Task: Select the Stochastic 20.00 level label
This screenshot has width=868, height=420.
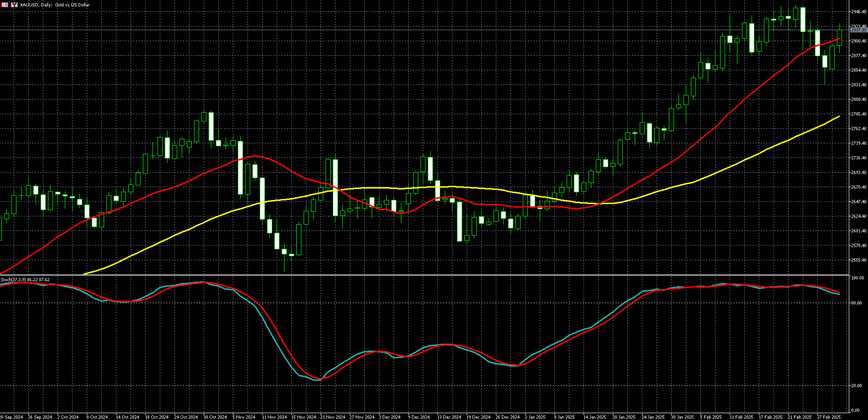Action: point(857,386)
